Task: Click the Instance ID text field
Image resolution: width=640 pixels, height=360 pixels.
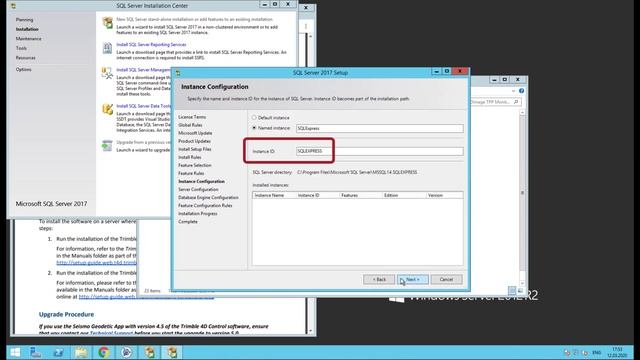Action: [x=380, y=151]
